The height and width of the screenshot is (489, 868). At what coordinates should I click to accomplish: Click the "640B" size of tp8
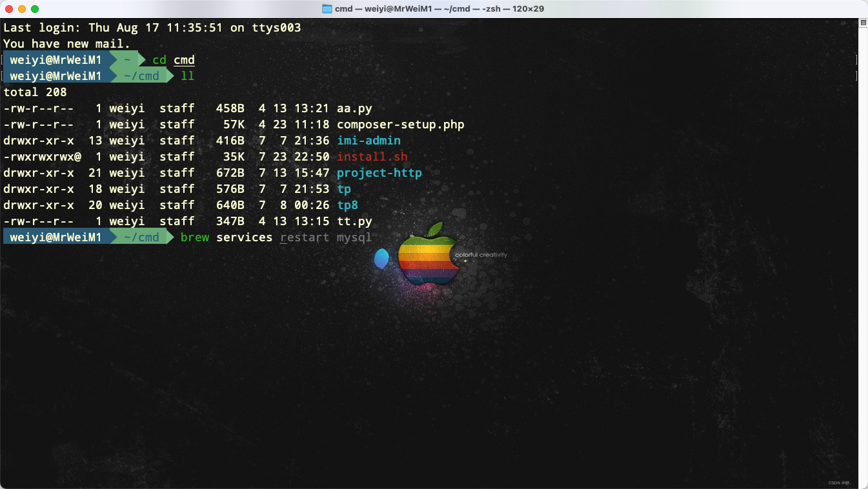tap(230, 205)
